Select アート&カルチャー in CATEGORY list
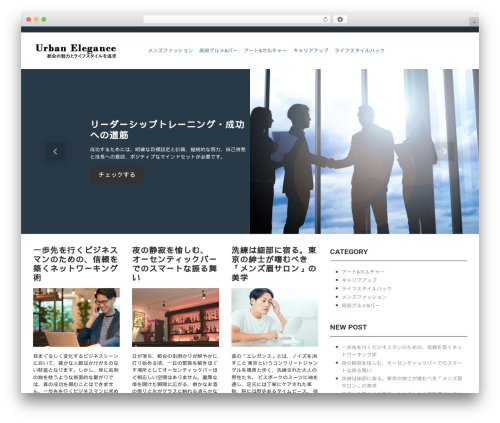 tap(363, 272)
